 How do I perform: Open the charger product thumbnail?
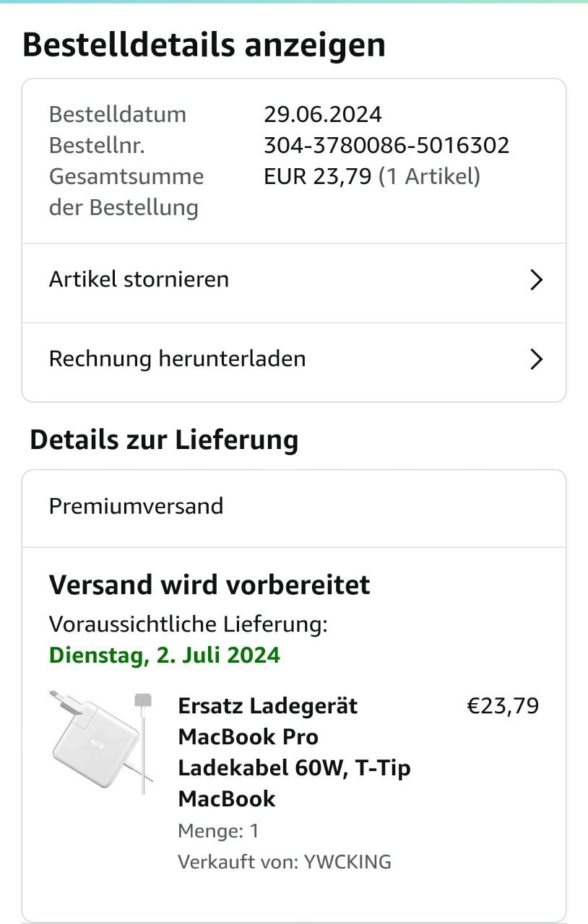click(x=101, y=740)
